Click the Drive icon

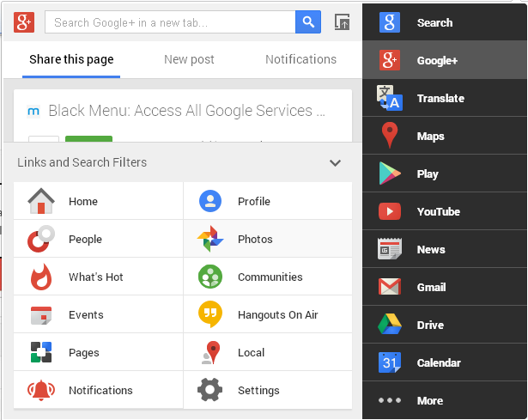click(391, 326)
